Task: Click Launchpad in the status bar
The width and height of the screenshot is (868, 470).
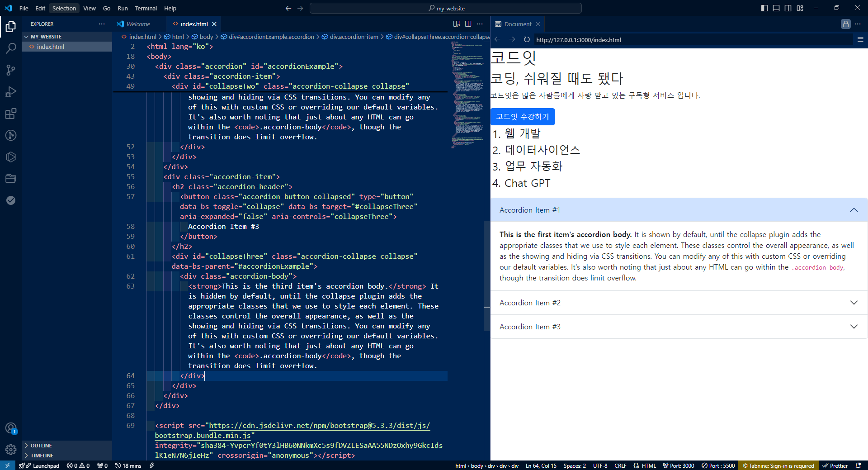Action: pyautogui.click(x=39, y=465)
